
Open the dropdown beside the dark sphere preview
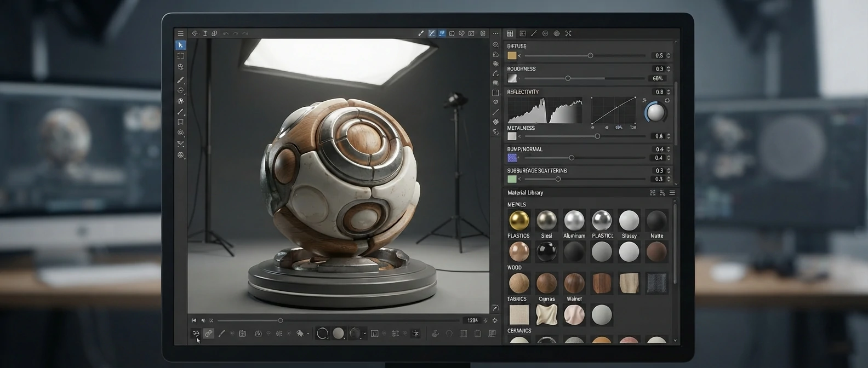364,334
